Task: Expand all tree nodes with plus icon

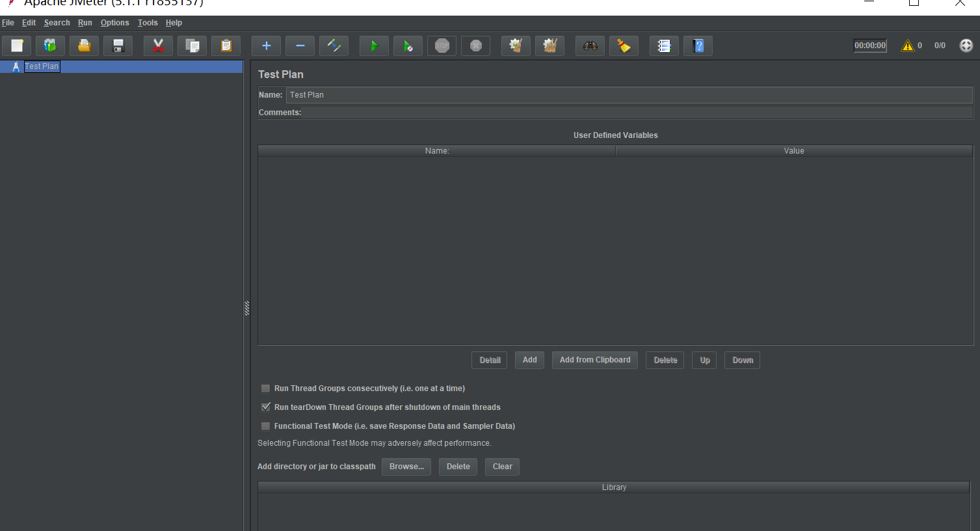Action: [x=266, y=46]
